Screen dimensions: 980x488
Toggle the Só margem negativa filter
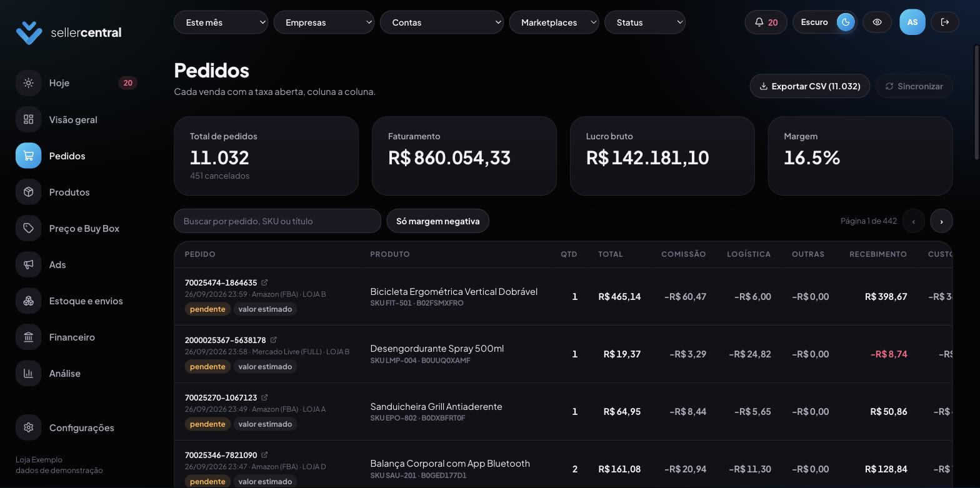[437, 221]
